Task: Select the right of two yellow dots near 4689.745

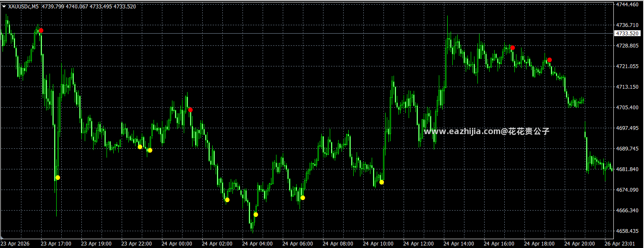Action: [150, 150]
